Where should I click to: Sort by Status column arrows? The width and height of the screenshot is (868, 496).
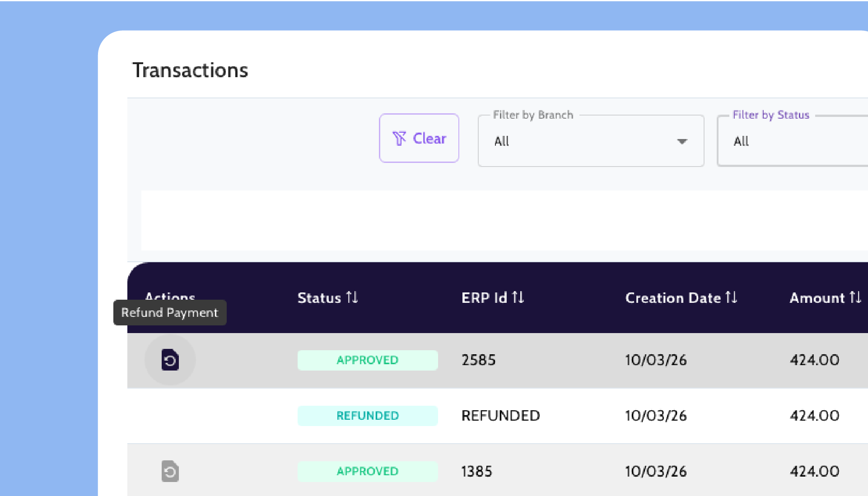tap(352, 297)
